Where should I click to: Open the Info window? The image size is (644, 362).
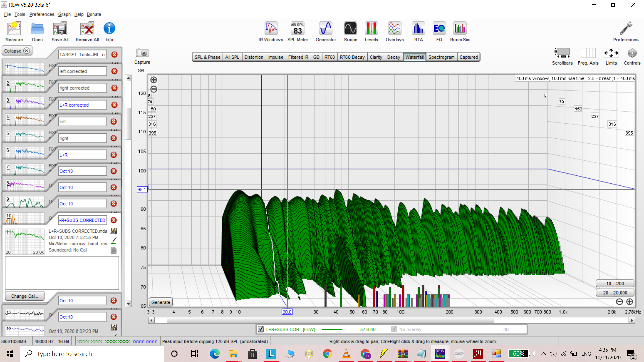(x=109, y=32)
